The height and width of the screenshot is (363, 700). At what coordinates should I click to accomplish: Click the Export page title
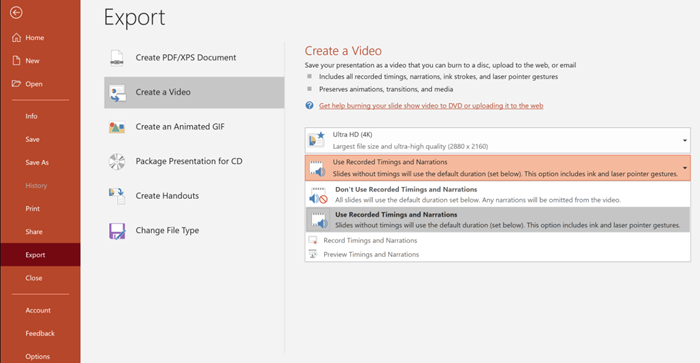[134, 18]
